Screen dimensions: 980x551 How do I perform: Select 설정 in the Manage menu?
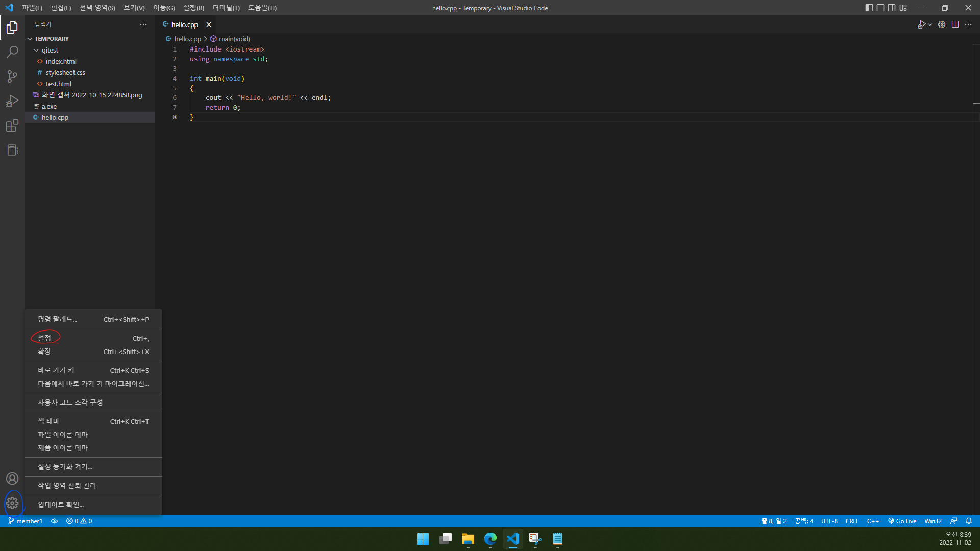[93, 338]
